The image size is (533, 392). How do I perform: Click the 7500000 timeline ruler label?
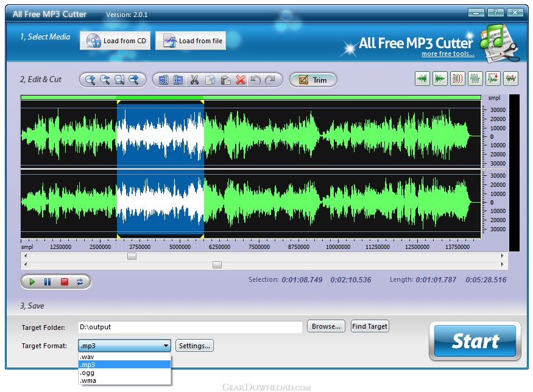click(259, 247)
